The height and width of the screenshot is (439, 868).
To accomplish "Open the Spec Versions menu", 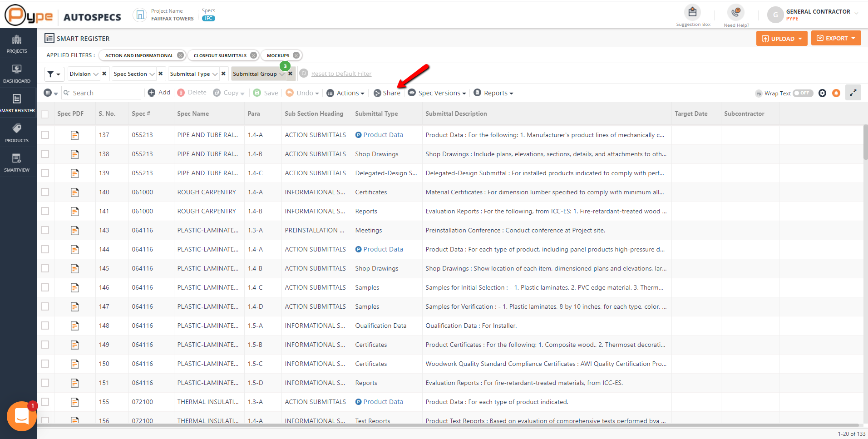I will (x=437, y=93).
